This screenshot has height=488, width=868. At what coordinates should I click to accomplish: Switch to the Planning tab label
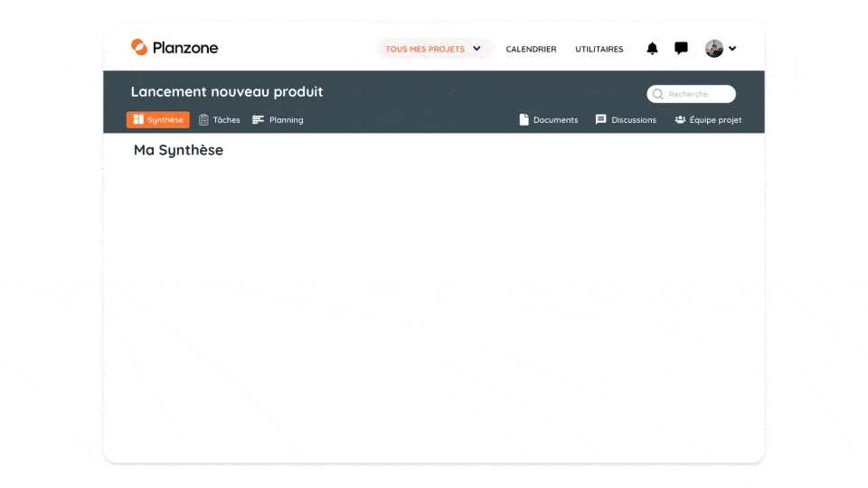286,119
